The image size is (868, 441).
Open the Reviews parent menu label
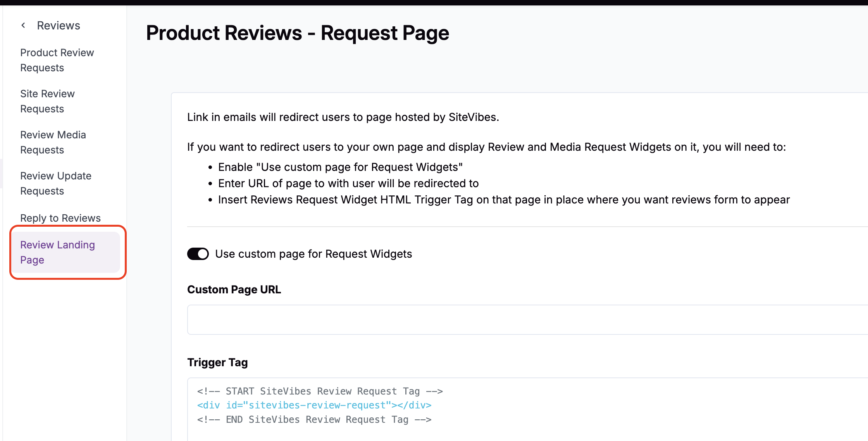(x=59, y=26)
